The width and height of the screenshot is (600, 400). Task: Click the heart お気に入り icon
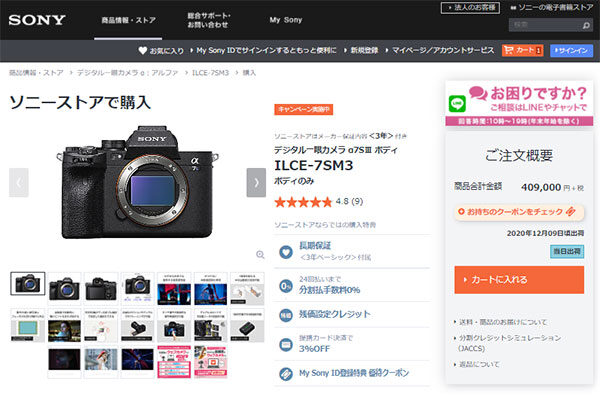(x=143, y=50)
